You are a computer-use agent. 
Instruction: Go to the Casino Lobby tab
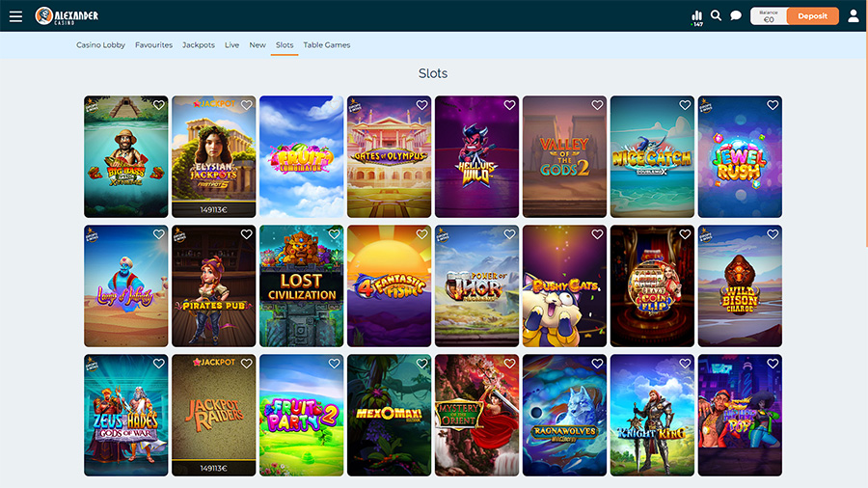[x=100, y=44]
